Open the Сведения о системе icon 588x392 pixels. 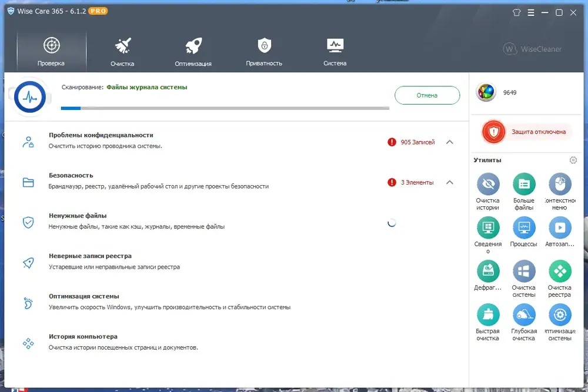[488, 227]
